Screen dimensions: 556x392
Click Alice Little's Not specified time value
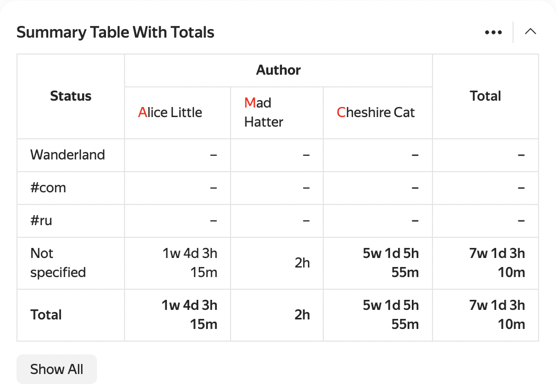tap(190, 263)
